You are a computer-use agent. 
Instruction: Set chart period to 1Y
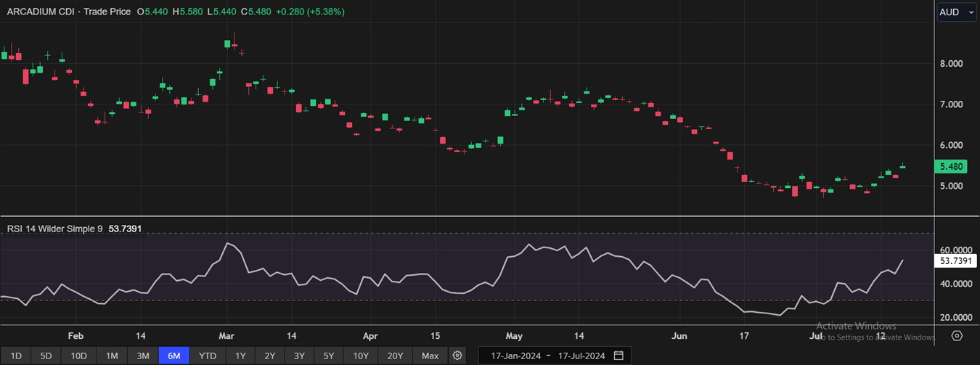(240, 356)
